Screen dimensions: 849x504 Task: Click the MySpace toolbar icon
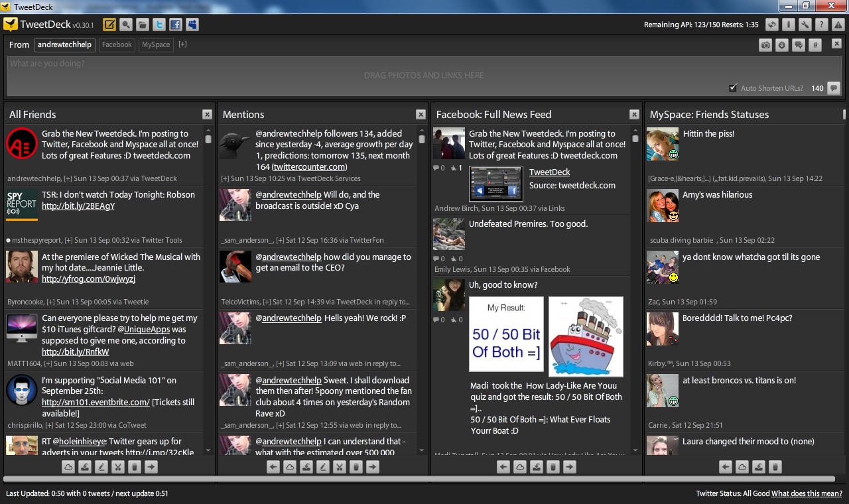pos(192,25)
